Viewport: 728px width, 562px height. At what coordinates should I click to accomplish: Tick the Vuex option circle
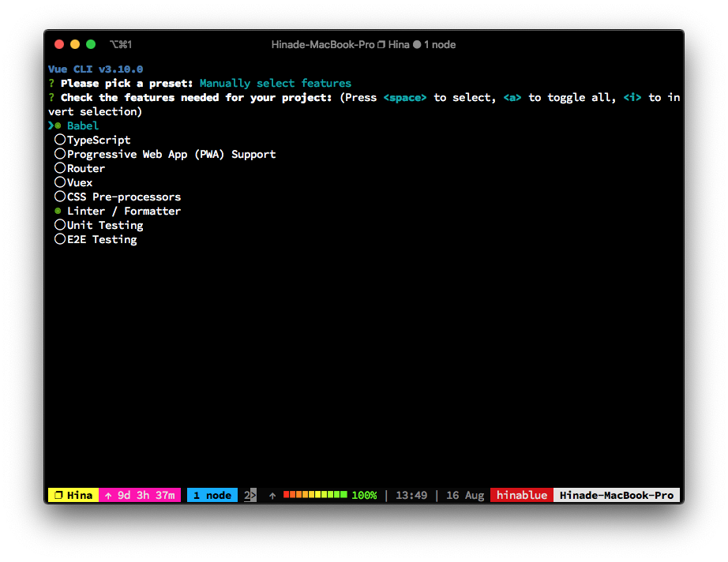pos(59,182)
